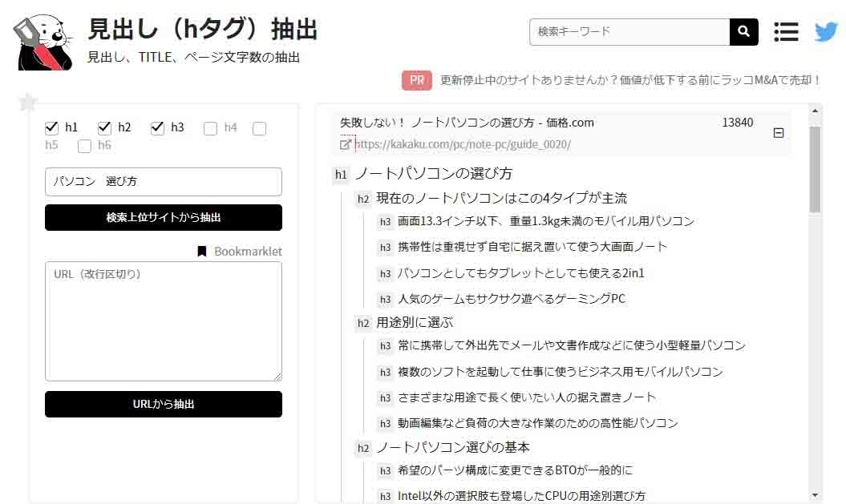Select h3 複数のソフトを起動して heading row
This screenshot has height=504, width=846.
tap(560, 372)
